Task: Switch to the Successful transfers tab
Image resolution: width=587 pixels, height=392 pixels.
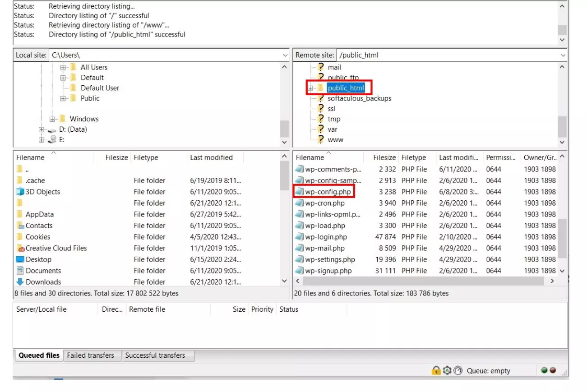Action: coord(155,355)
